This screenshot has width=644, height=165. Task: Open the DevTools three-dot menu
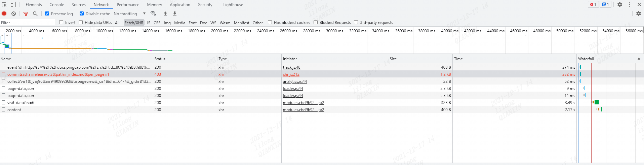(629, 4)
